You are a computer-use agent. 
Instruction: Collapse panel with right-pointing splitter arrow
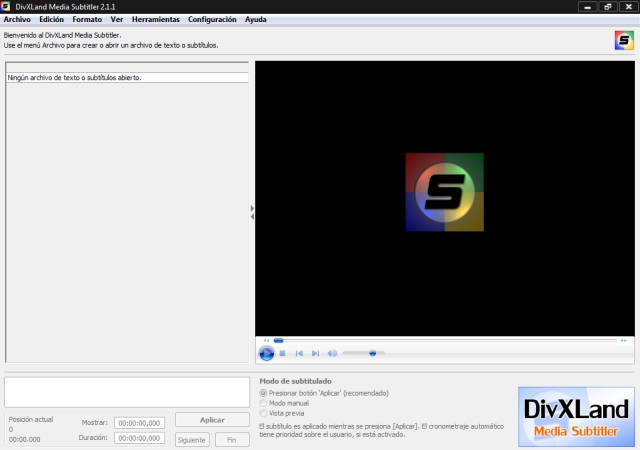[252, 209]
